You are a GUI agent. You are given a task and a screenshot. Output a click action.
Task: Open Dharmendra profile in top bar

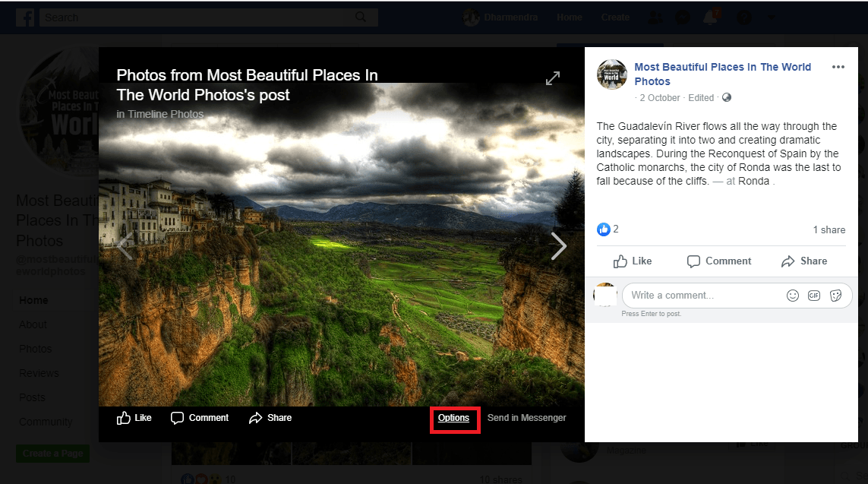coord(500,17)
